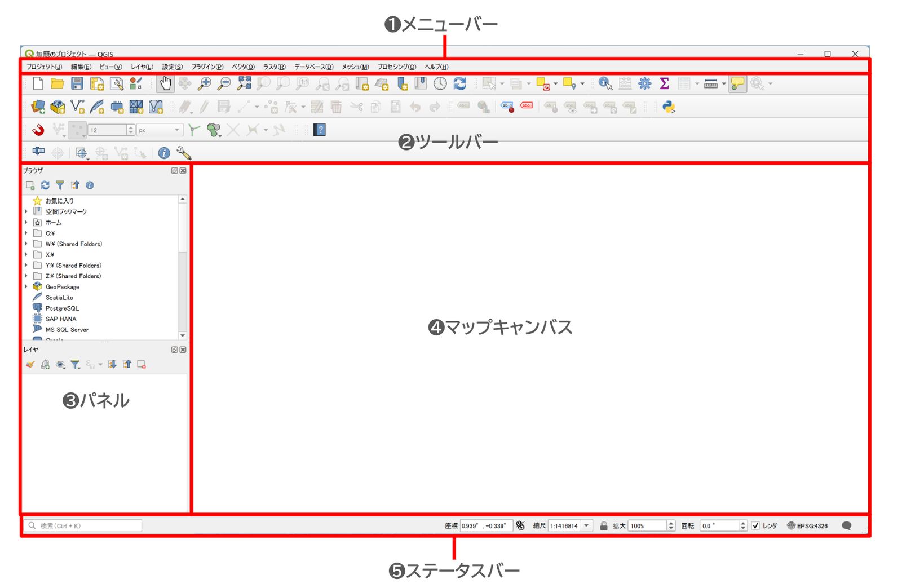Click the Zoom In magnifier tool

[204, 84]
